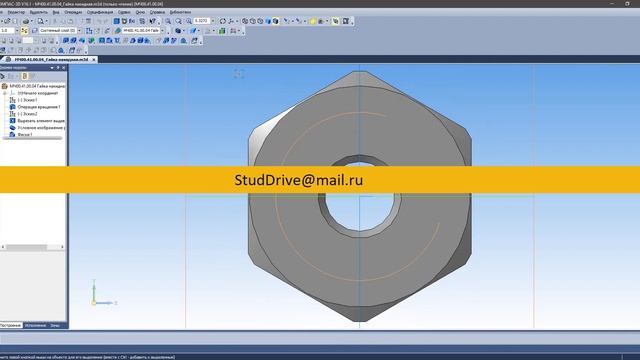The image size is (640, 360).
Task: Click the red grid icon in second toolbar
Action: coord(233,31)
